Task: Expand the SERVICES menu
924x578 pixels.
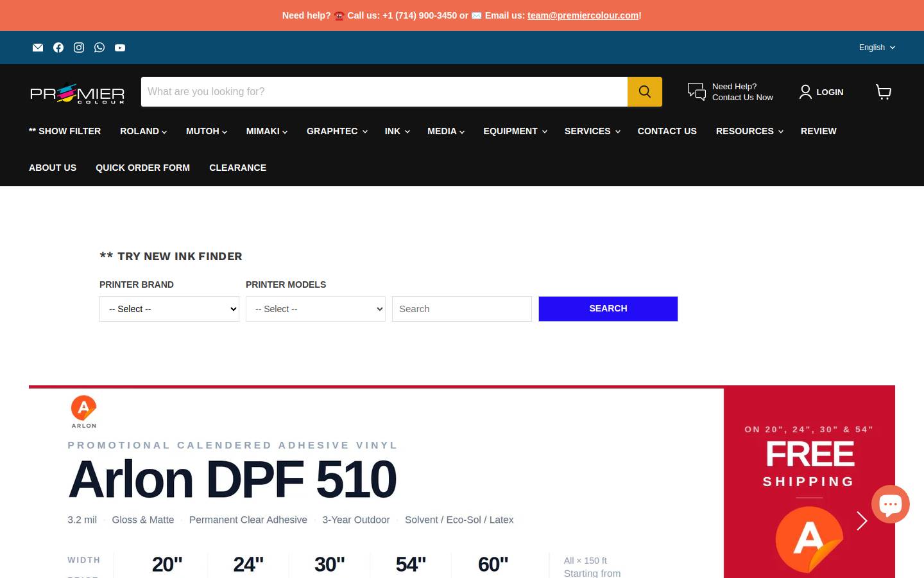Action: (592, 131)
